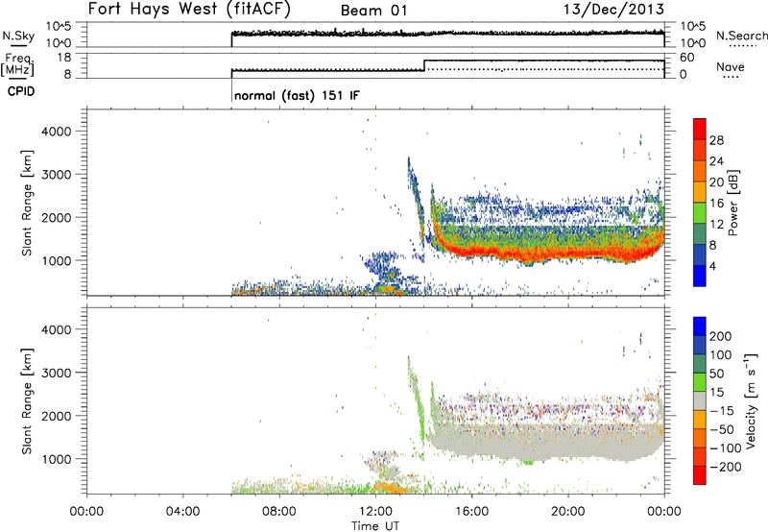Click the '20:00' time axis label

[567, 512]
